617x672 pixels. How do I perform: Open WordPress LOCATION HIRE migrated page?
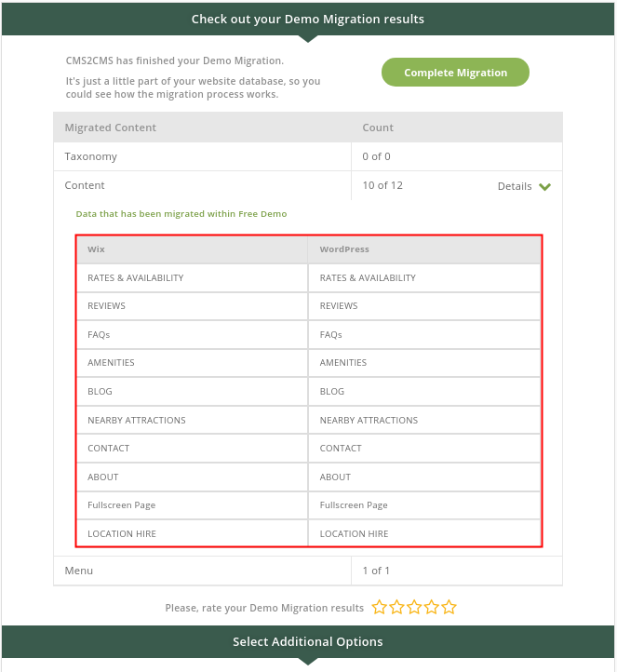pyautogui.click(x=354, y=533)
